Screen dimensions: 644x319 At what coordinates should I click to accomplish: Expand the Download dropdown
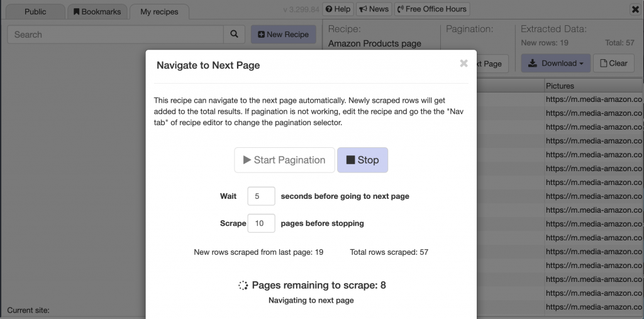tap(555, 63)
